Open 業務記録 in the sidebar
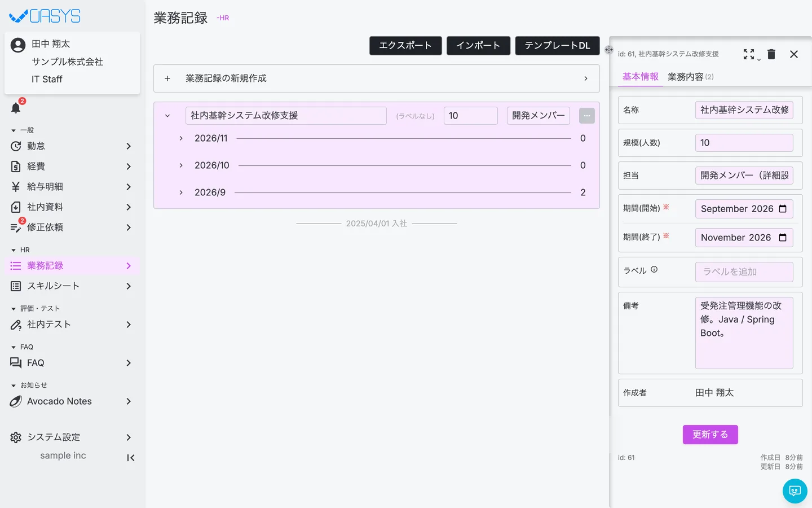The width and height of the screenshot is (812, 508). (72, 266)
